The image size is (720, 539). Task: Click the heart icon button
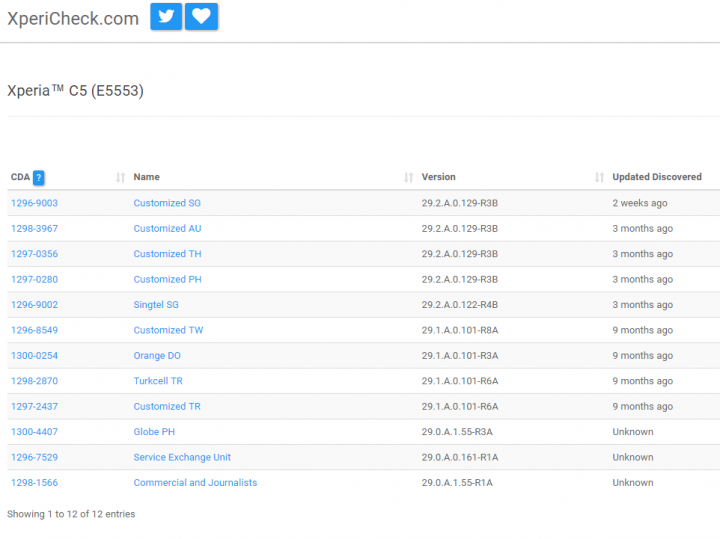click(201, 17)
